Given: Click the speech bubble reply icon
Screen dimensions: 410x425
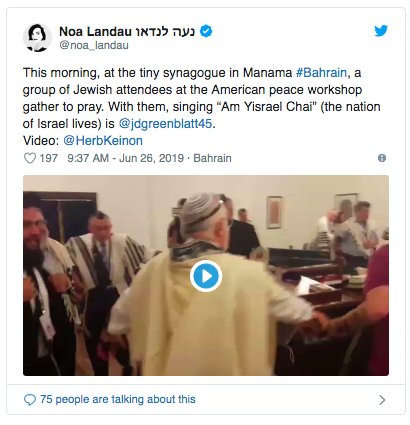Looking at the screenshot, I should (30, 399).
